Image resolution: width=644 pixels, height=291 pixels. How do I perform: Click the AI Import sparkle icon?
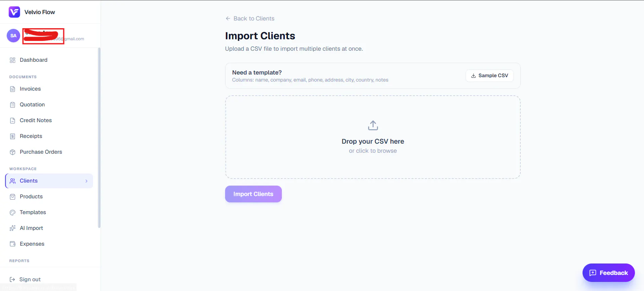point(12,228)
